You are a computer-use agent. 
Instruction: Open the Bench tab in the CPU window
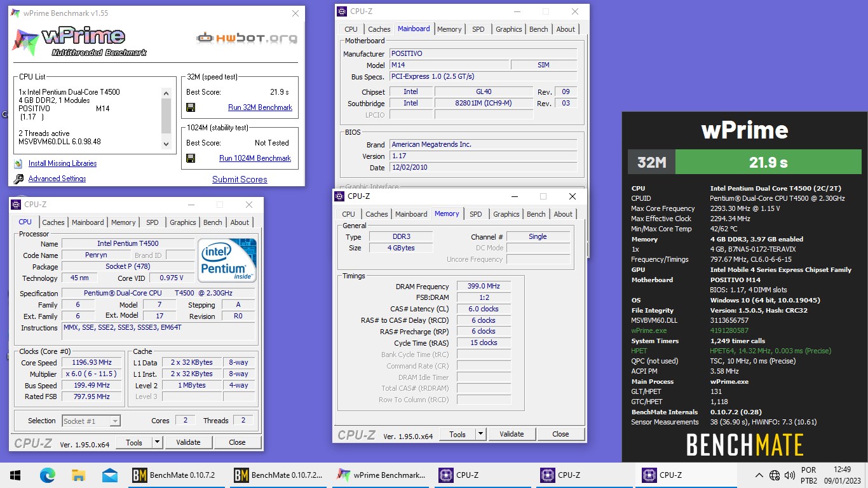213,222
